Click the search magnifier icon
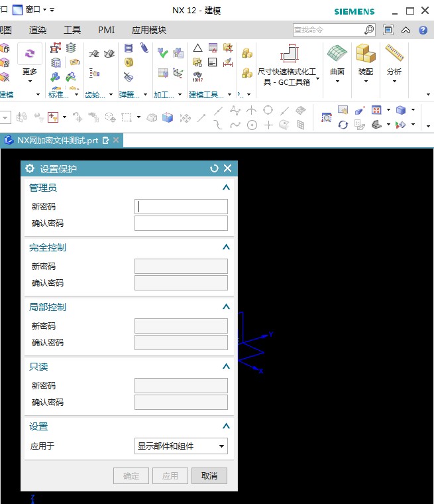The height and width of the screenshot is (504, 434). [369, 30]
